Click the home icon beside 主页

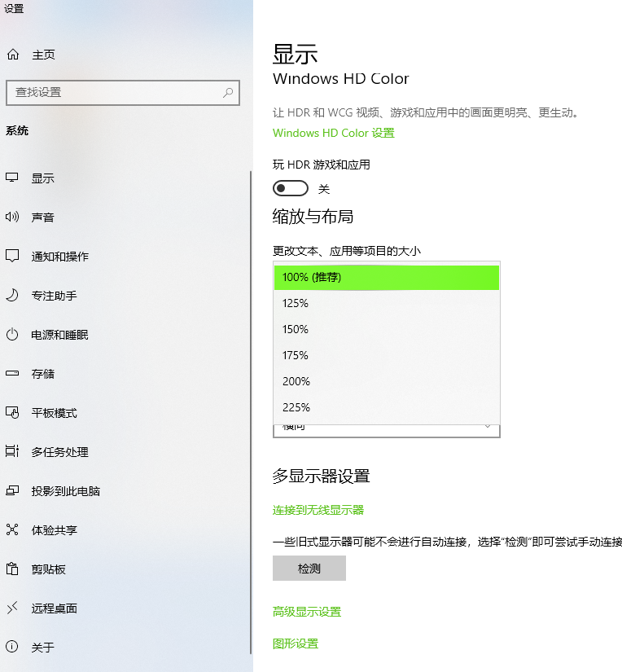point(13,55)
